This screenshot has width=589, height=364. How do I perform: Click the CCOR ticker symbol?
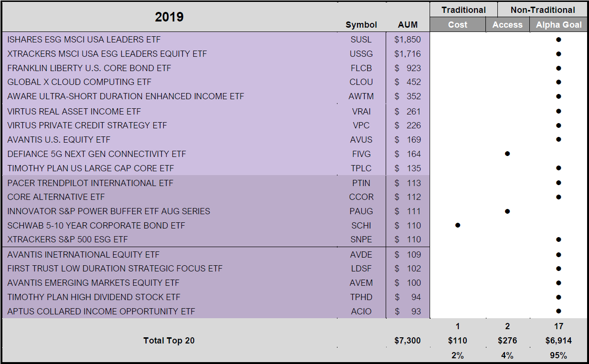click(x=361, y=197)
